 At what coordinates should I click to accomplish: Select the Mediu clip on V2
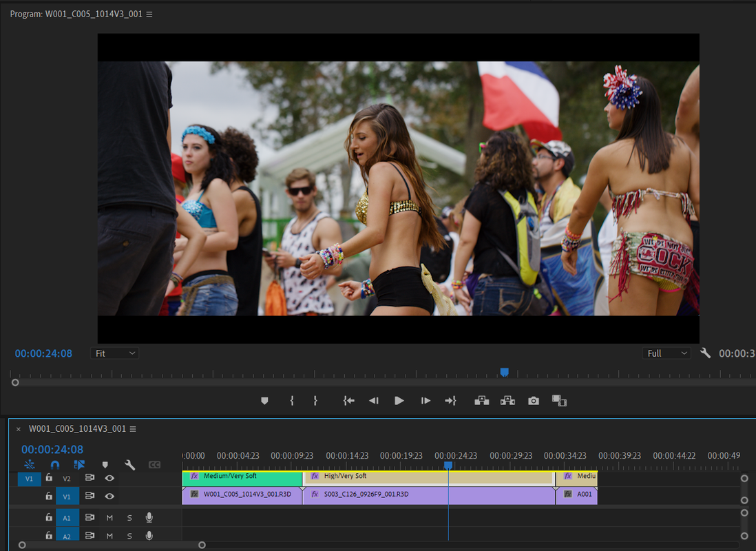click(x=577, y=479)
